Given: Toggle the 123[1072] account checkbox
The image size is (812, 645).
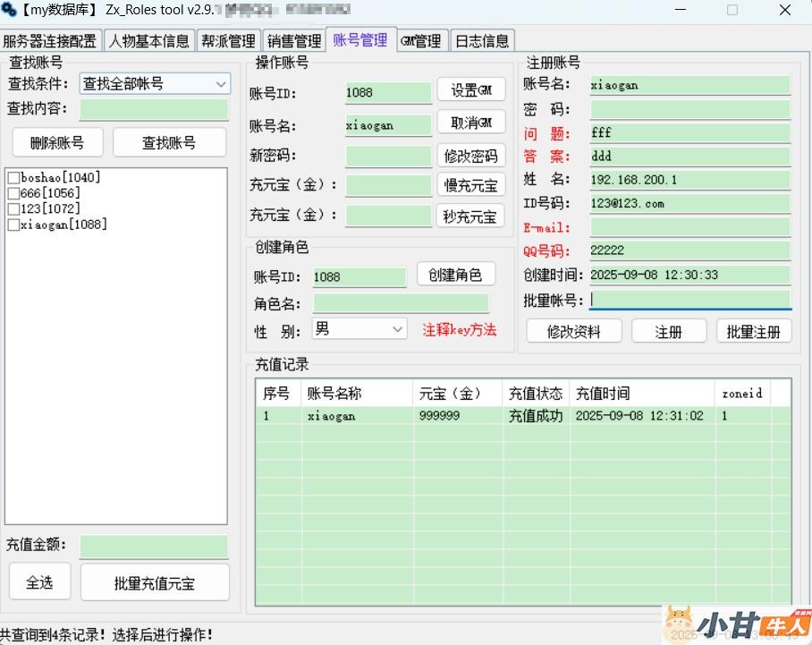Looking at the screenshot, I should point(13,209).
